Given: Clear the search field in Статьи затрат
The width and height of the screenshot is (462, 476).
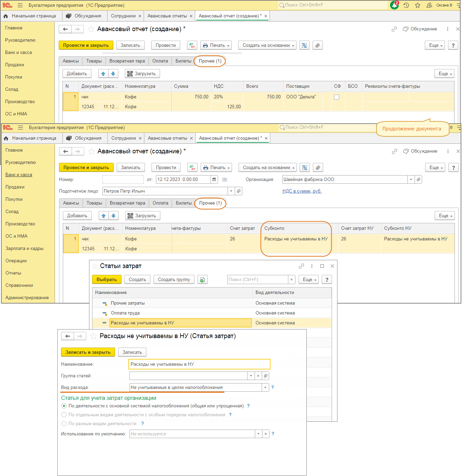Looking at the screenshot, I should (292, 280).
